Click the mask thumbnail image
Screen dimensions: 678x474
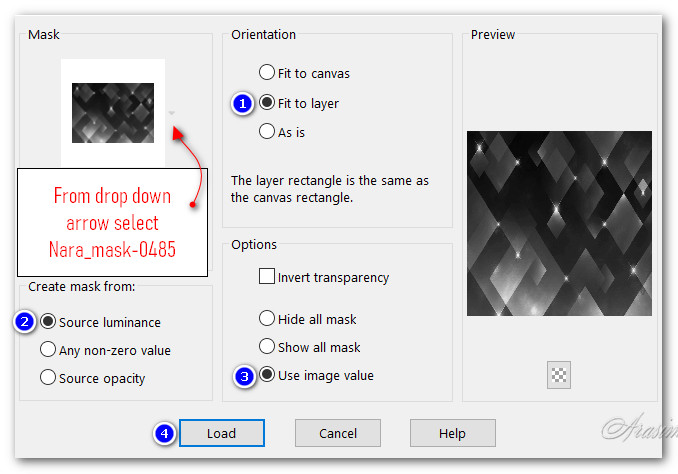click(x=112, y=112)
